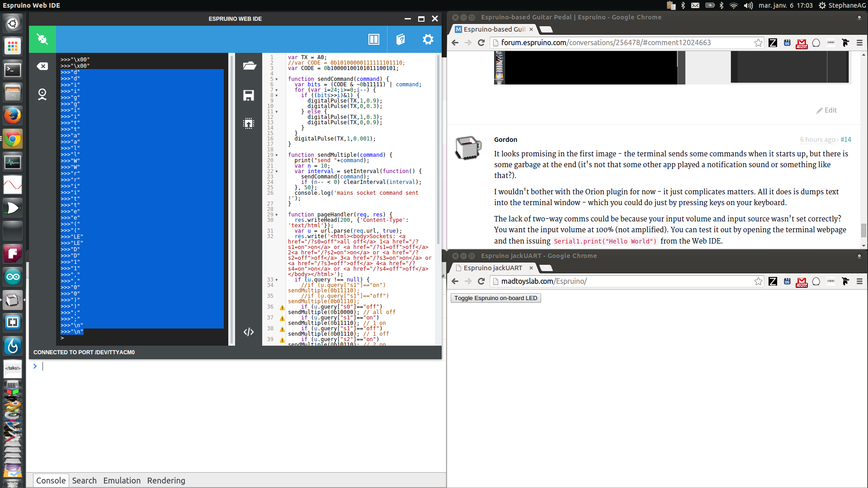The image size is (868, 488).
Task: Click forum window vertical scrollbar thumb
Action: 863,230
